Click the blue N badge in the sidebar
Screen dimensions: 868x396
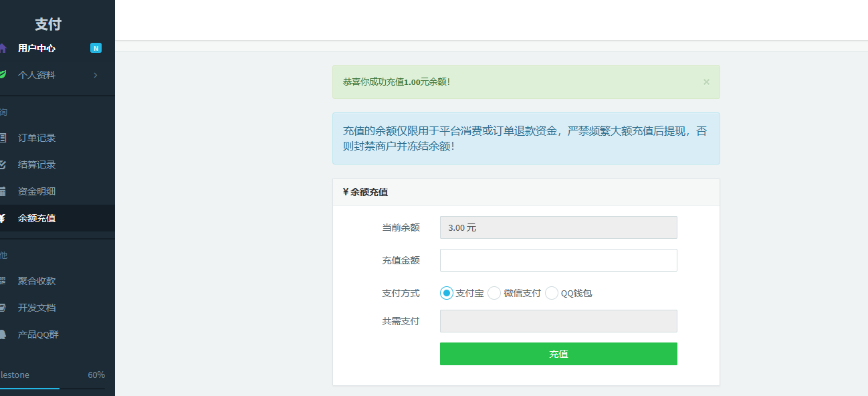96,48
